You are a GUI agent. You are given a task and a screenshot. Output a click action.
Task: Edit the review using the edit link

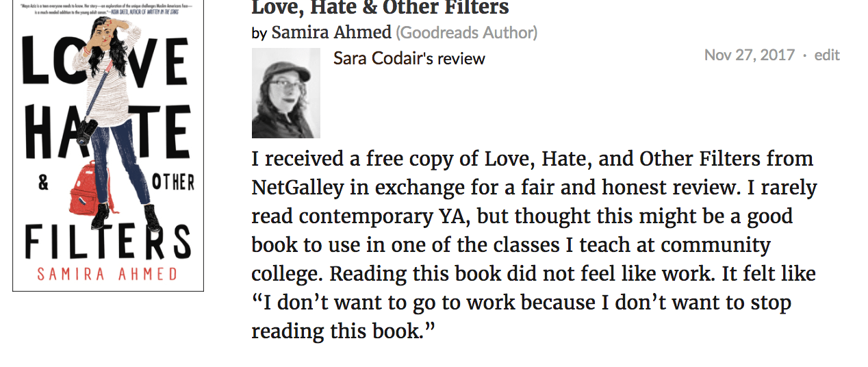coord(826,55)
